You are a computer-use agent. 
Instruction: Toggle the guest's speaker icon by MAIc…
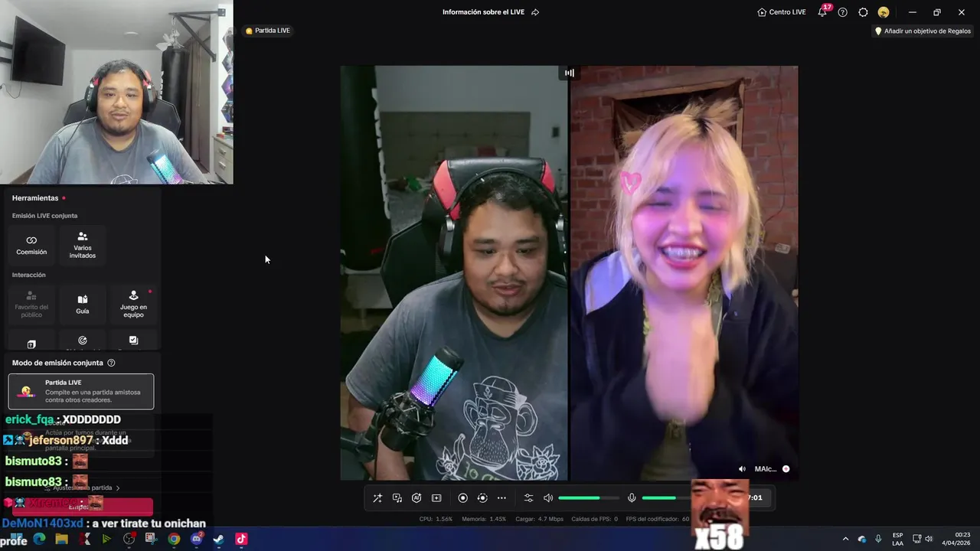point(742,469)
